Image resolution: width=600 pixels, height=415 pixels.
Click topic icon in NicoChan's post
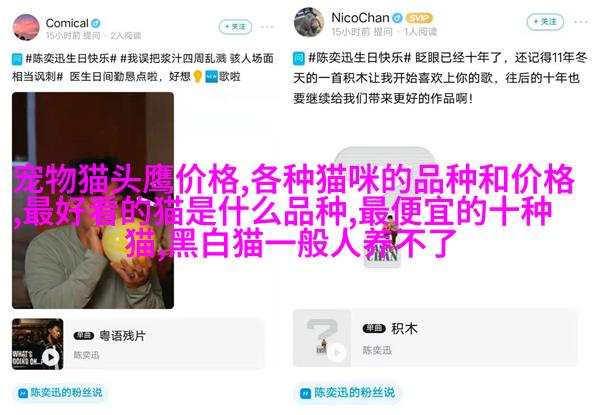tap(299, 59)
